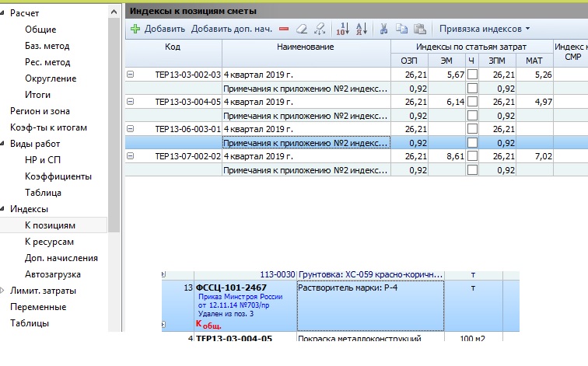Click the scissors cut icon

383,29
